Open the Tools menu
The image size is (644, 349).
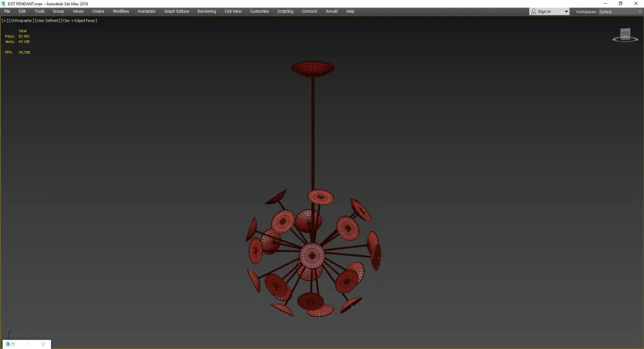[x=40, y=11]
